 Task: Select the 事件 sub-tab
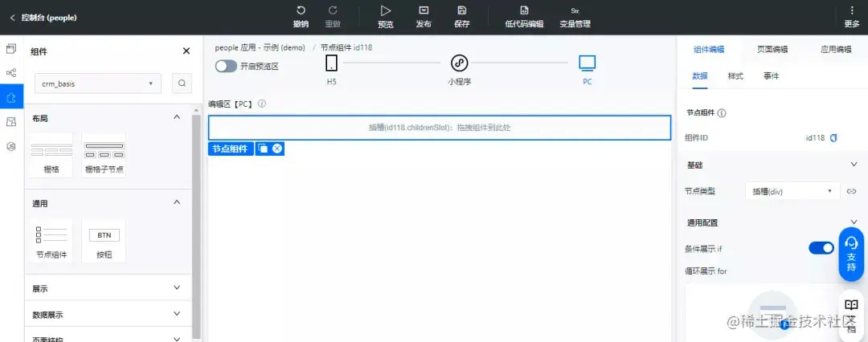coord(771,76)
